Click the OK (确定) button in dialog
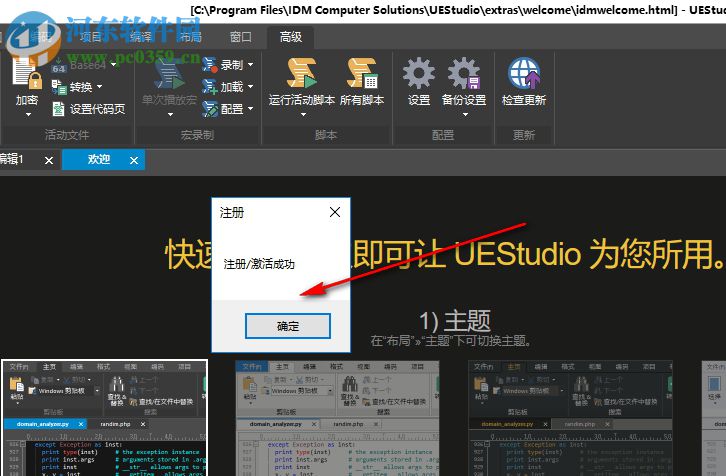The height and width of the screenshot is (476, 726). coord(288,326)
